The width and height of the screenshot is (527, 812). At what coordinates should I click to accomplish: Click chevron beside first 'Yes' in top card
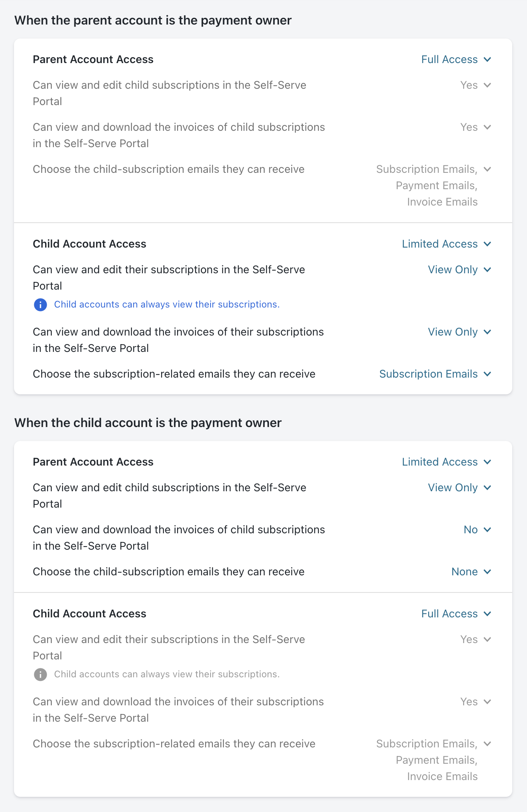click(487, 85)
